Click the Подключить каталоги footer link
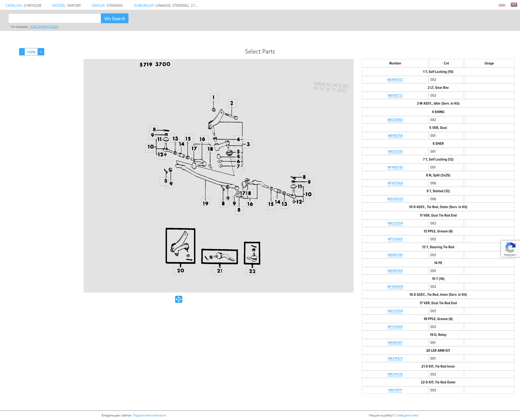The width and height of the screenshot is (520, 420). (149, 415)
